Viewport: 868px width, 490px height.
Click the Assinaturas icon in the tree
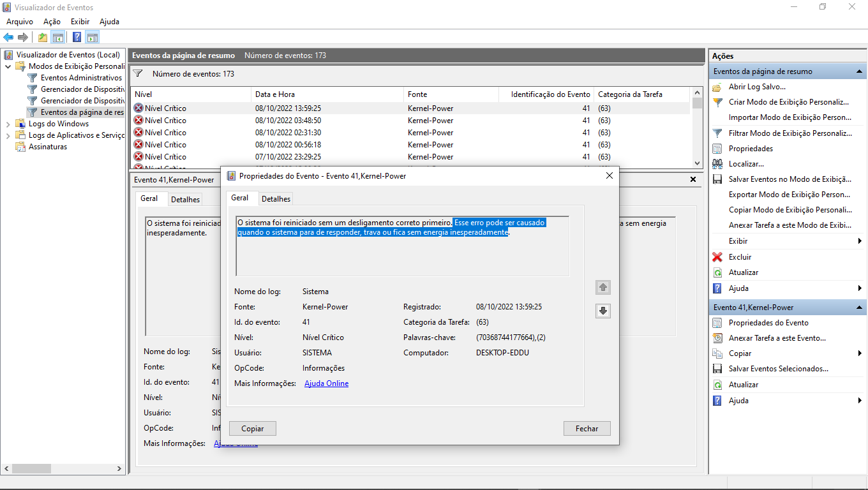pos(20,147)
